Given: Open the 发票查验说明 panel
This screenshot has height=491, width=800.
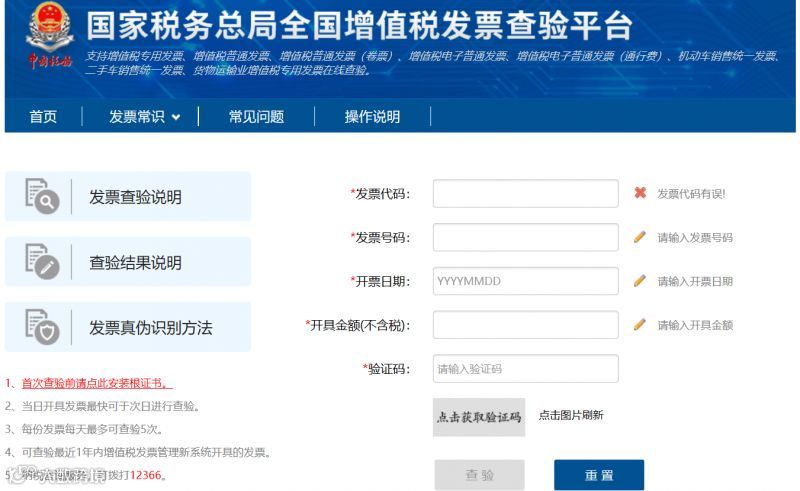Looking at the screenshot, I should 128,197.
